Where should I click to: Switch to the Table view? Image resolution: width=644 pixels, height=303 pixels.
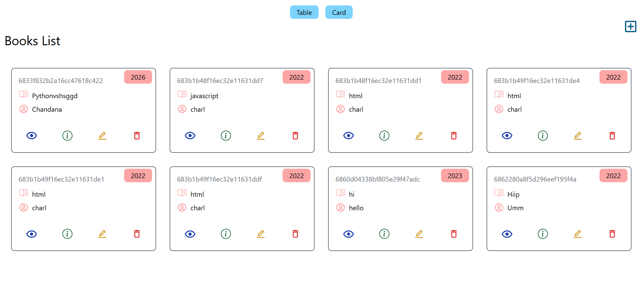pos(304,12)
